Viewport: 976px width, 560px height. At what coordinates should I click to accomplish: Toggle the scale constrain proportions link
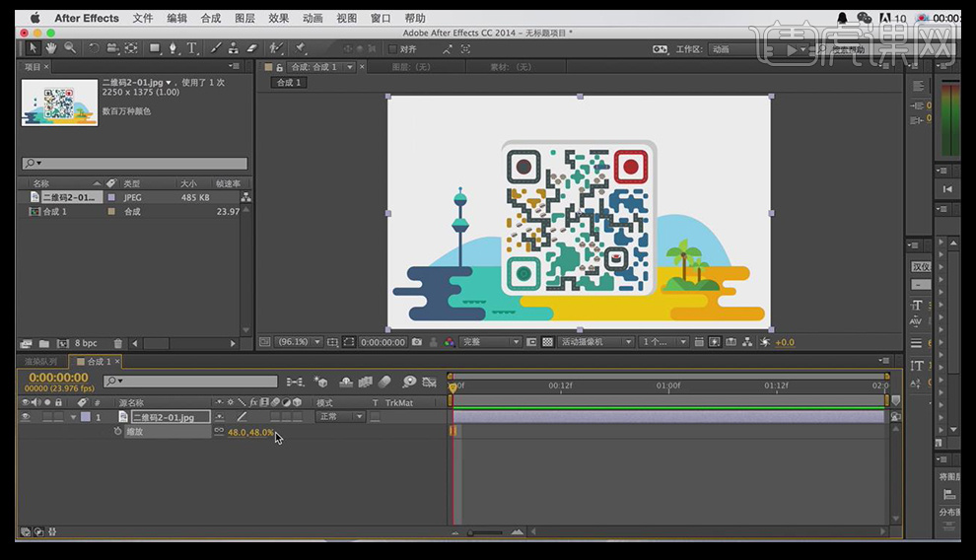(x=218, y=432)
